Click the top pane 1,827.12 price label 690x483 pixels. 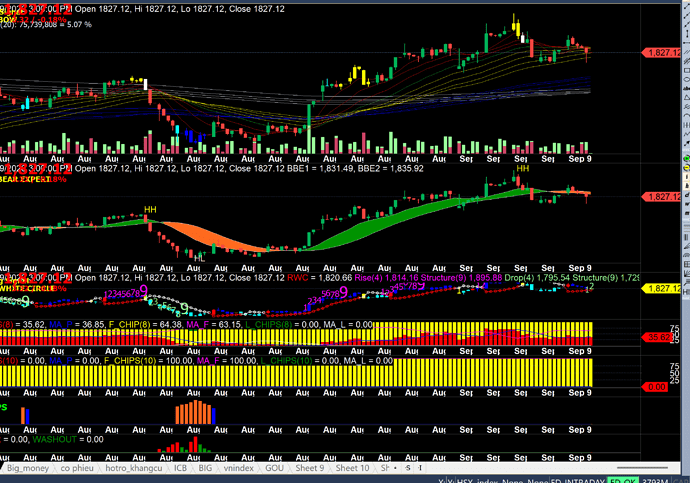tap(661, 53)
